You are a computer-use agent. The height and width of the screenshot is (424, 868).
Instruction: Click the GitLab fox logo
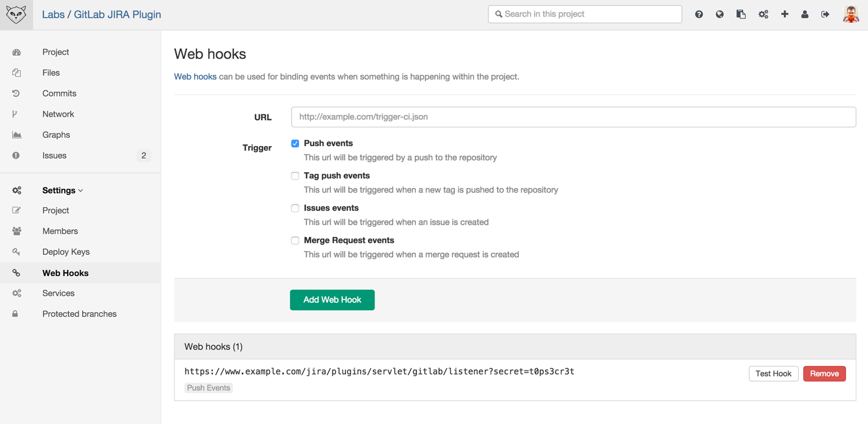pos(16,14)
